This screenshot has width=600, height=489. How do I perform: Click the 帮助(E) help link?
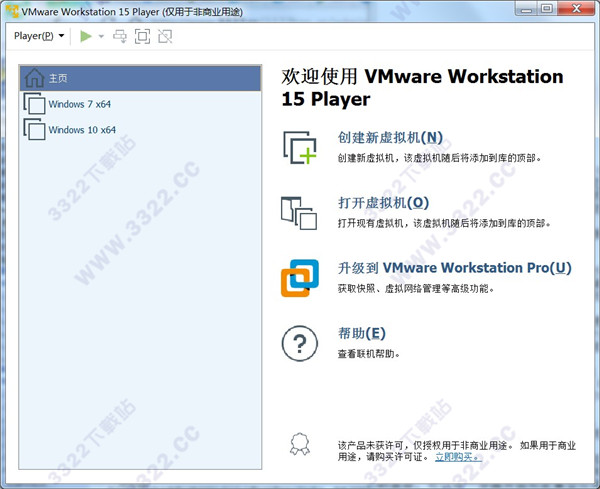point(362,333)
